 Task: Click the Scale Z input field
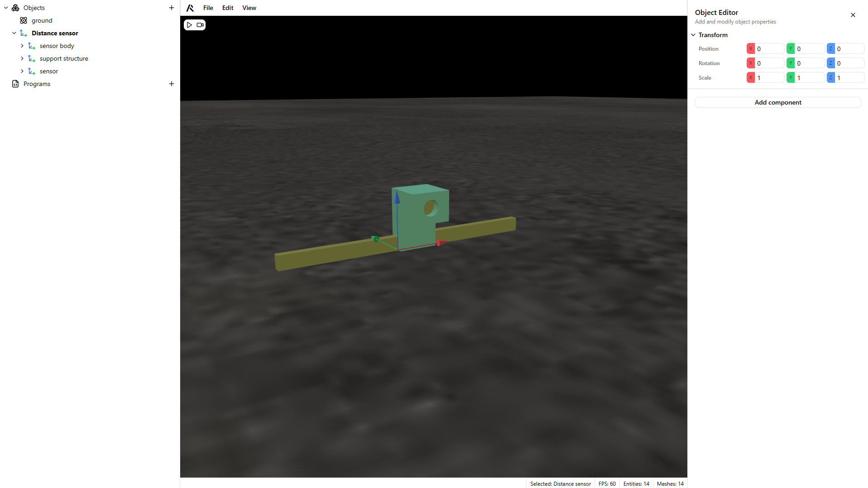(x=849, y=78)
